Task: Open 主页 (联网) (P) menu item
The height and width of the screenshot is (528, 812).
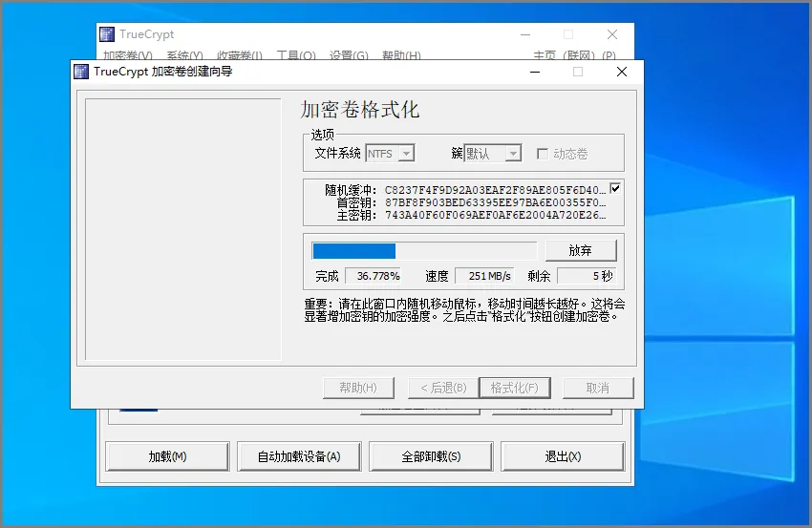Action: click(x=574, y=55)
